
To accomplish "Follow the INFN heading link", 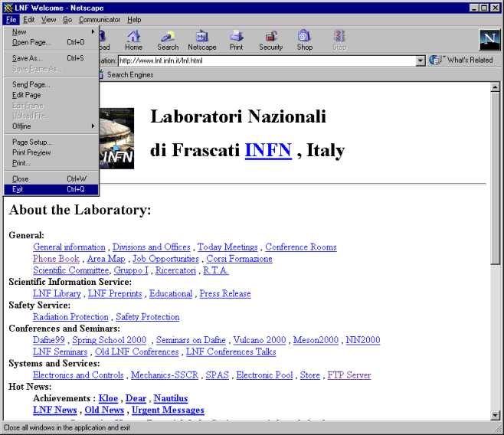I will [x=268, y=150].
